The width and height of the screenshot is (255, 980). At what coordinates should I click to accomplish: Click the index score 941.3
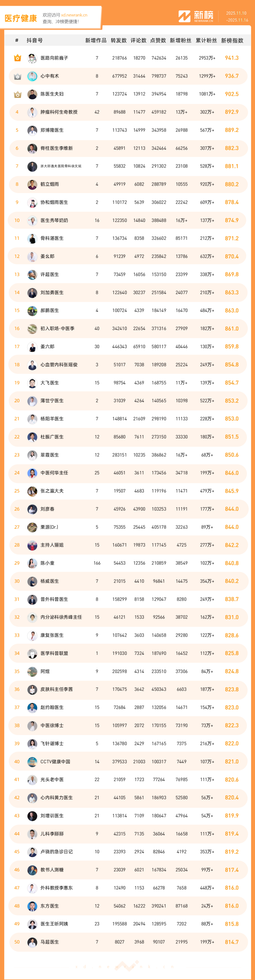coord(231,58)
